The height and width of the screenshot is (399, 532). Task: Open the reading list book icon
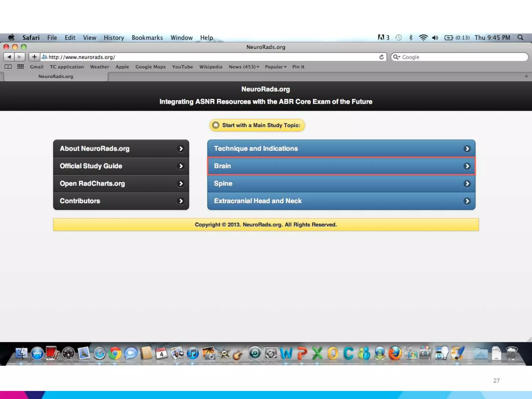[8, 67]
